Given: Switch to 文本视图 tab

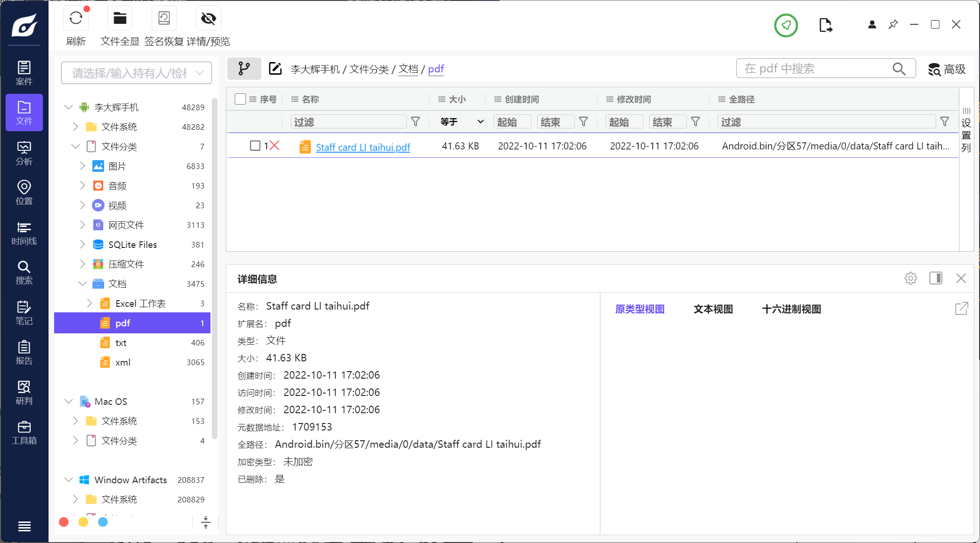Looking at the screenshot, I should tap(713, 309).
